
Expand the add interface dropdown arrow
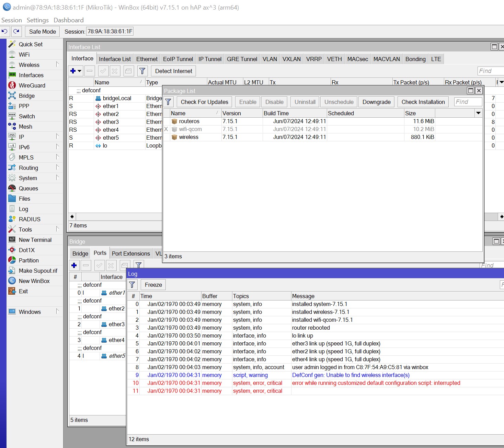(x=80, y=71)
